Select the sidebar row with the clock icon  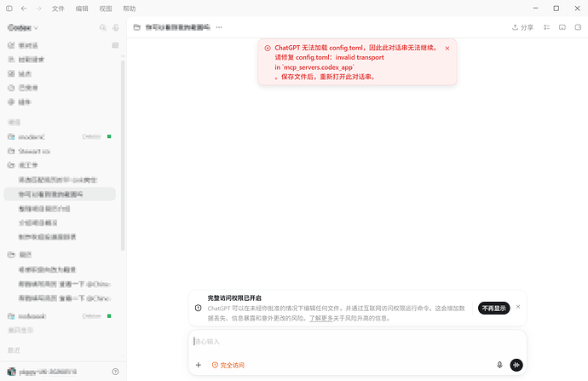(60, 88)
